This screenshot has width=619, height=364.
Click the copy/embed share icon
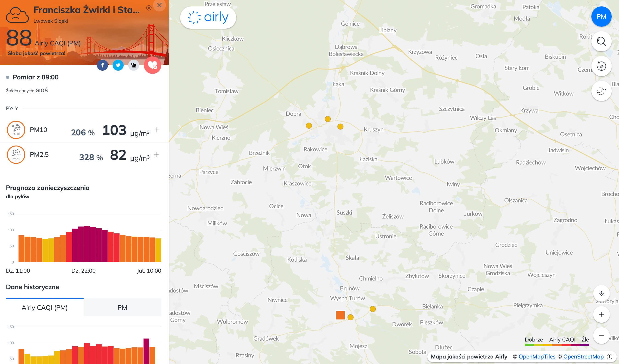[134, 65]
